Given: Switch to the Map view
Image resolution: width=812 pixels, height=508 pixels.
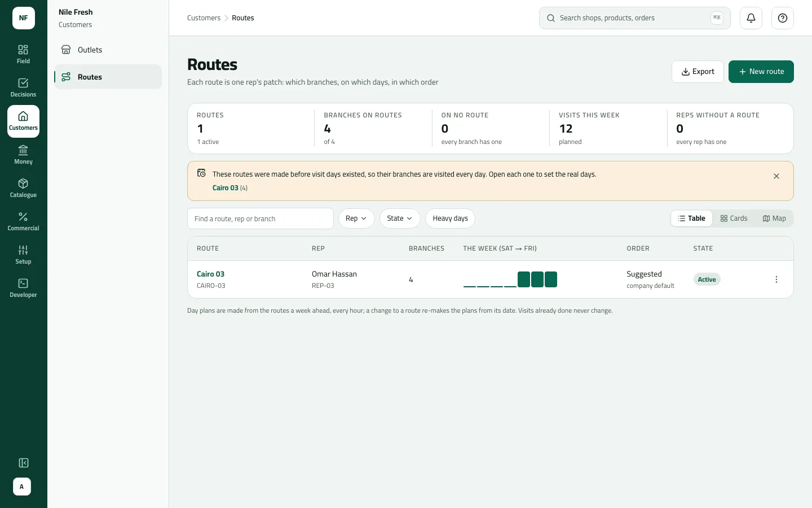Looking at the screenshot, I should (x=774, y=218).
